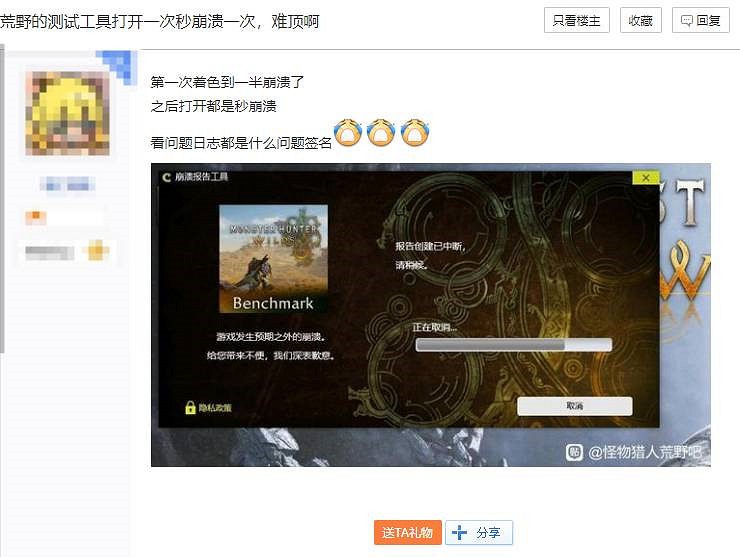Click the 收藏 button
The width and height of the screenshot is (740, 557).
point(640,20)
